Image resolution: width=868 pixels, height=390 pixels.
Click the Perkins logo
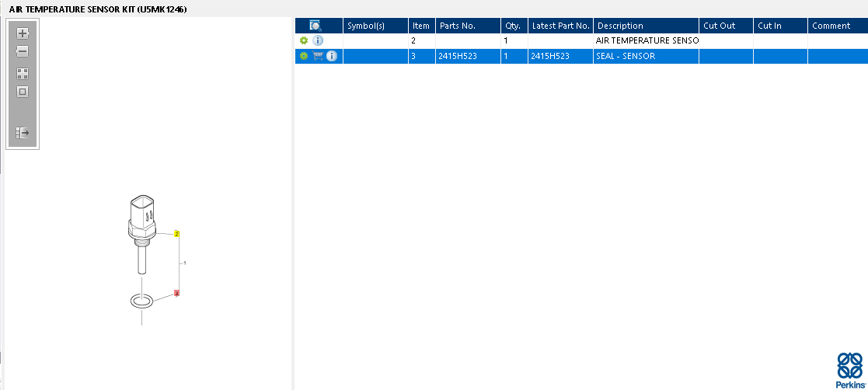point(850,370)
